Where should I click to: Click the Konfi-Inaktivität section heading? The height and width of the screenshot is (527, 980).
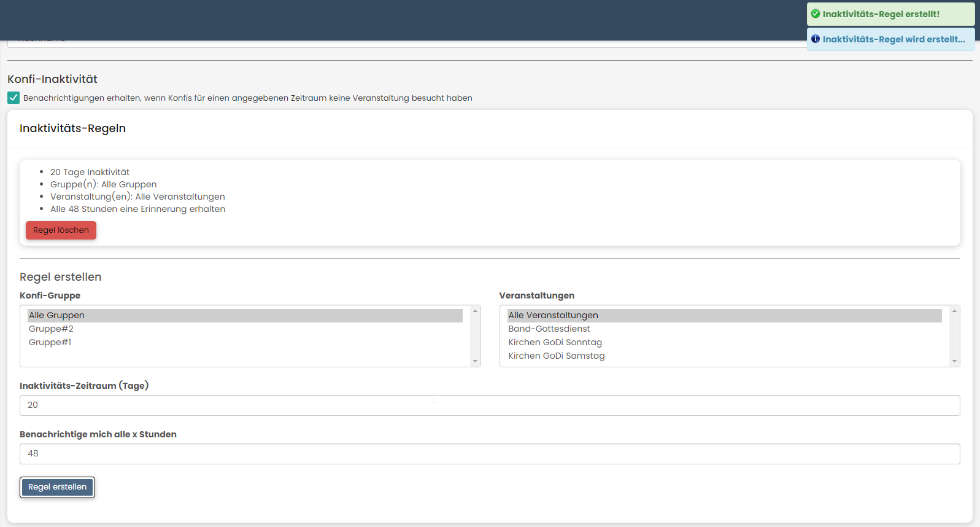(x=52, y=79)
